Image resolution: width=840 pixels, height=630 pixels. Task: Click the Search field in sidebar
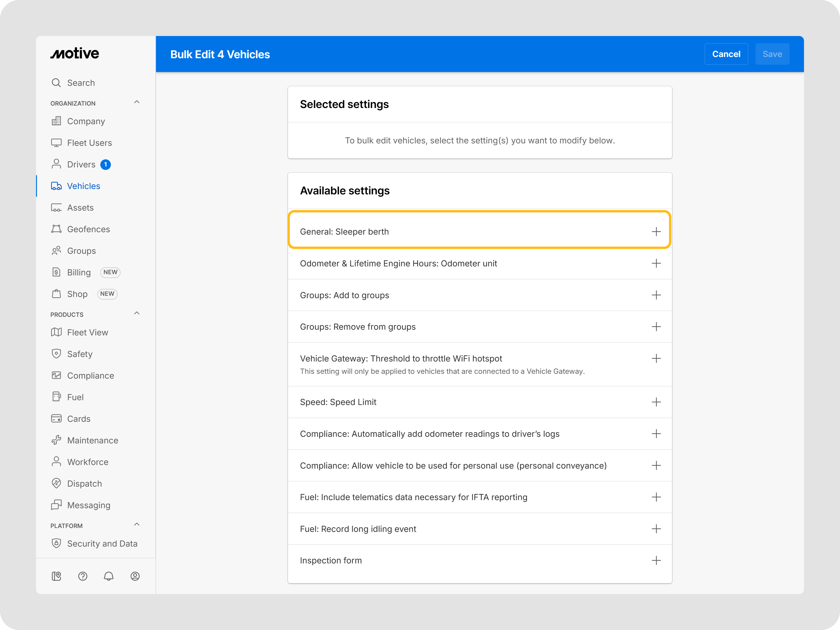81,83
